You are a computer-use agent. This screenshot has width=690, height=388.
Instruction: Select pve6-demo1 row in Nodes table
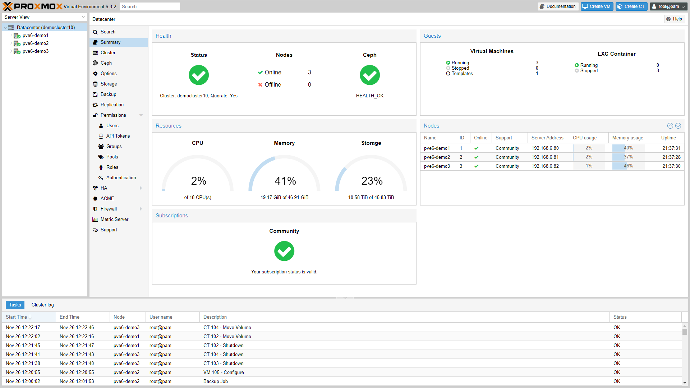click(552, 148)
